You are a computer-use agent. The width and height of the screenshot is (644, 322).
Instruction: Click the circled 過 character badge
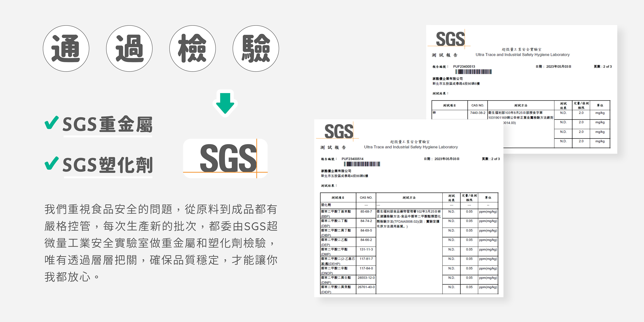pos(129,48)
